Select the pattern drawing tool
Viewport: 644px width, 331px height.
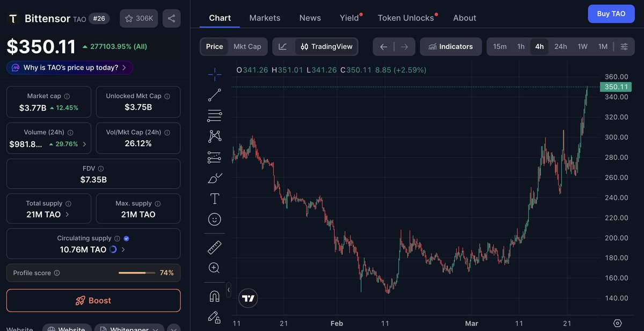pos(215,136)
